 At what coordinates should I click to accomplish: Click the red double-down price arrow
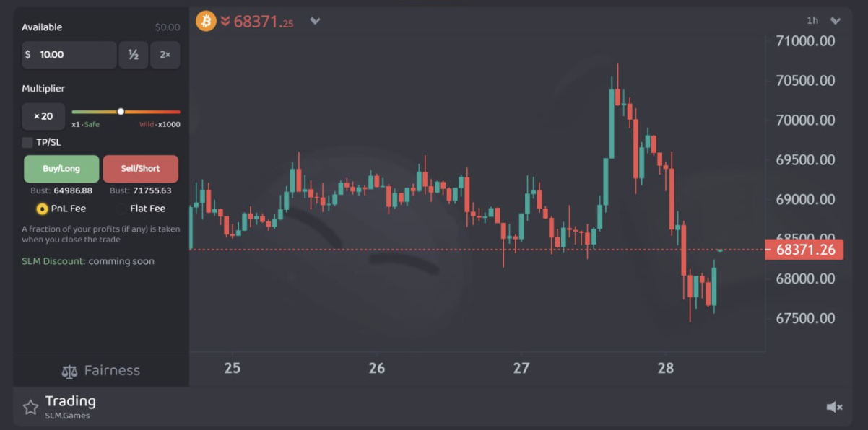coord(225,22)
